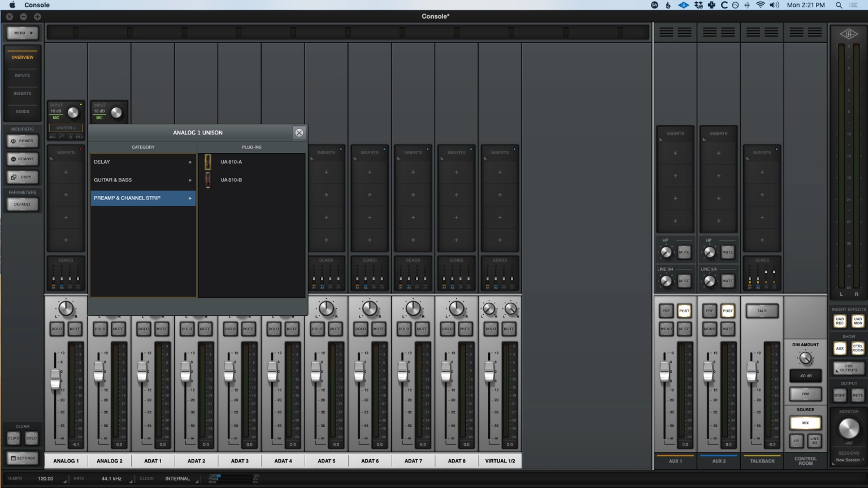Set AUX 1 to MONO
The image size is (868, 488).
[666, 329]
